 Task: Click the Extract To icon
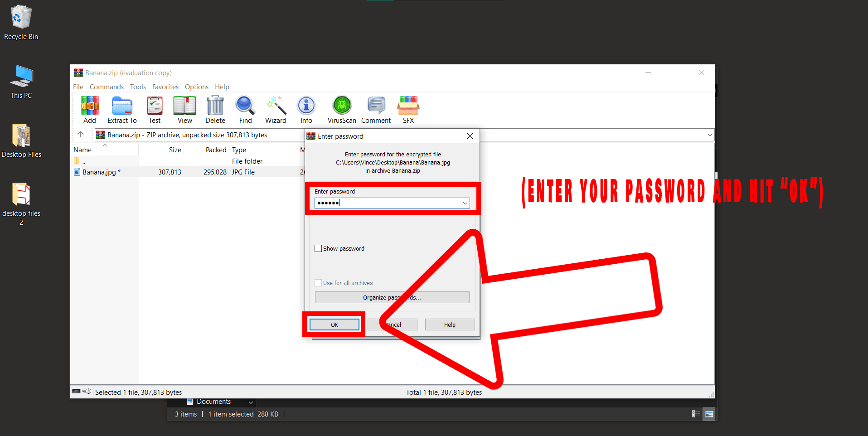121,109
